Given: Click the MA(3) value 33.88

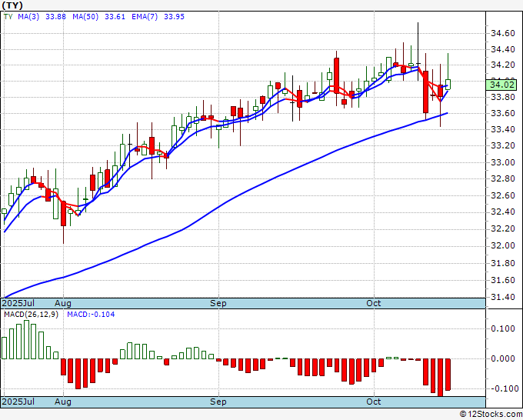Looking at the screenshot, I should (x=55, y=17).
